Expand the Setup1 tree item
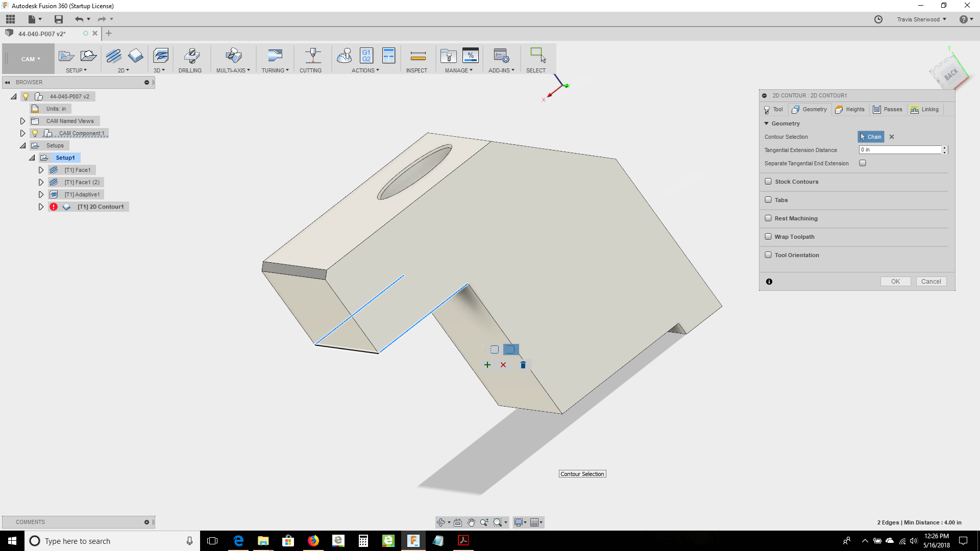Viewport: 980px width, 551px height. coord(32,158)
